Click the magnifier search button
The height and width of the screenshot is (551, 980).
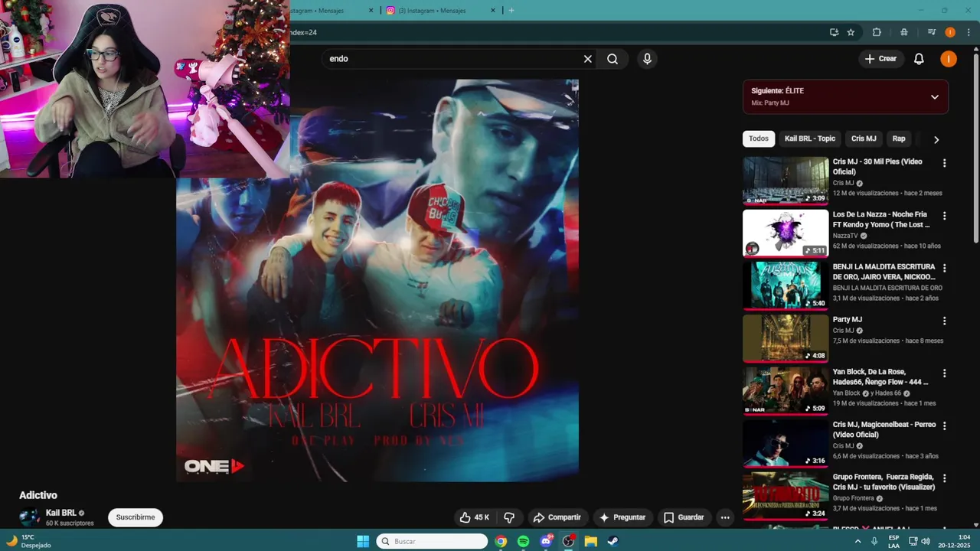click(612, 59)
